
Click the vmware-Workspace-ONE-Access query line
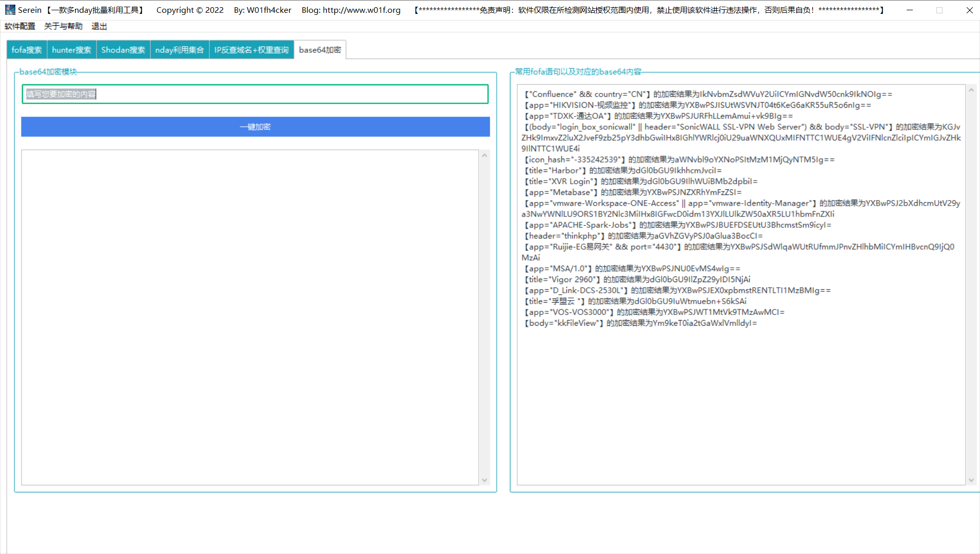click(x=741, y=209)
